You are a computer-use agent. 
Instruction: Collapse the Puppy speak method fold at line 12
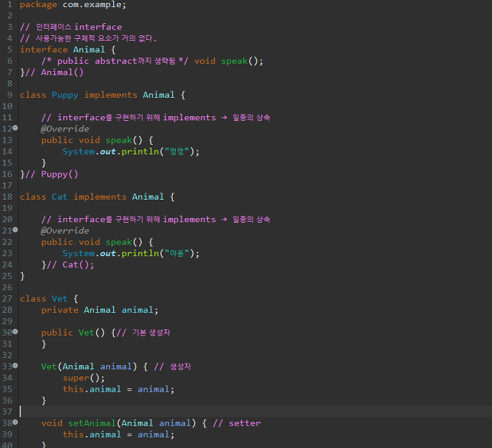pyautogui.click(x=15, y=128)
